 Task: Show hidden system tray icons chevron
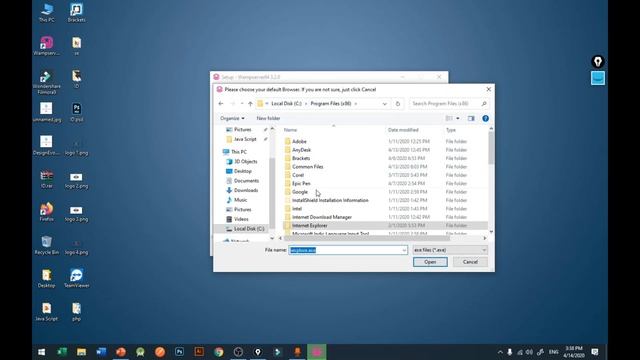pyautogui.click(x=500, y=352)
